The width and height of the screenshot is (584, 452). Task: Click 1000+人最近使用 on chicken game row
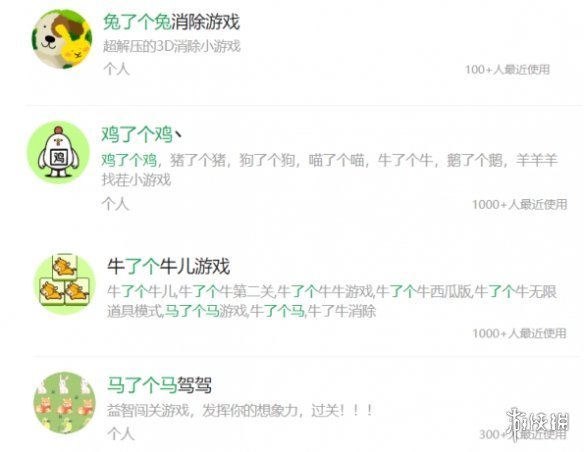[x=520, y=204]
